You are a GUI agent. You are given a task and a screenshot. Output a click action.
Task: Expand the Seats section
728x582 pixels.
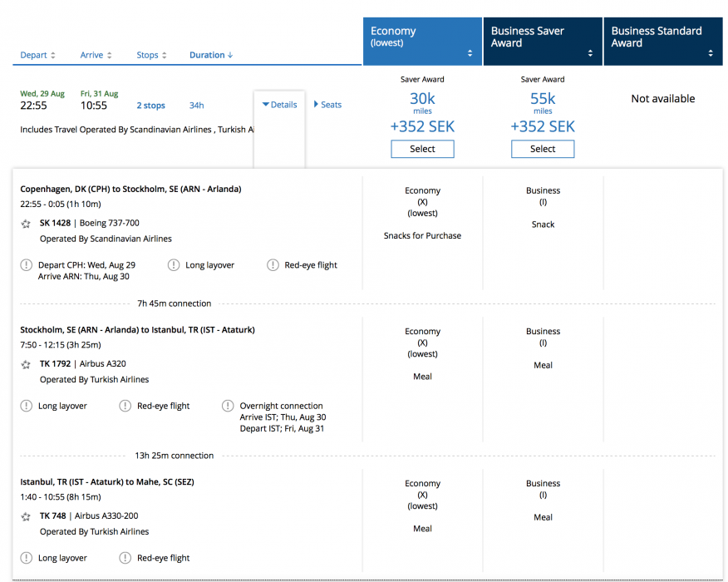coord(327,105)
